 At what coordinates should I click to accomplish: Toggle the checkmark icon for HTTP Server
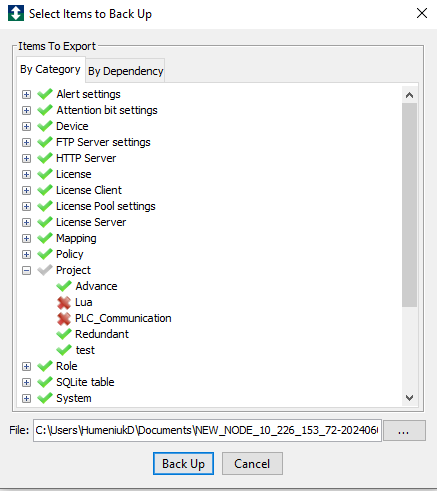[45, 158]
